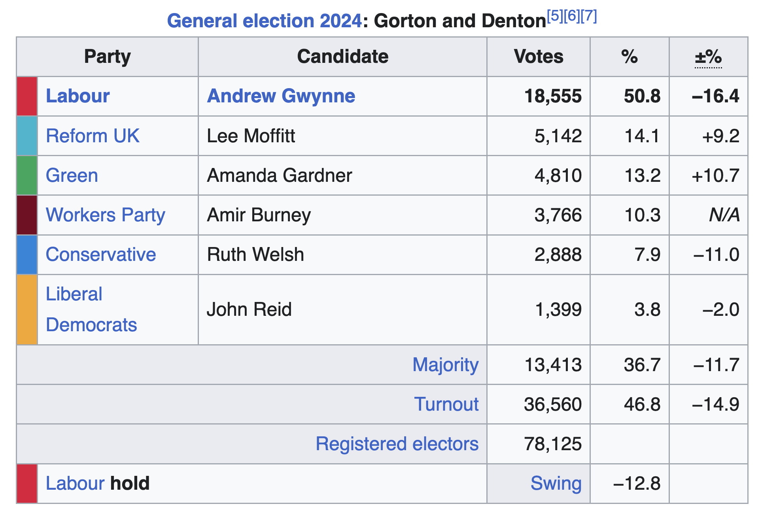Click the Labour link in the hold row
The height and width of the screenshot is (532, 760).
[x=75, y=483]
